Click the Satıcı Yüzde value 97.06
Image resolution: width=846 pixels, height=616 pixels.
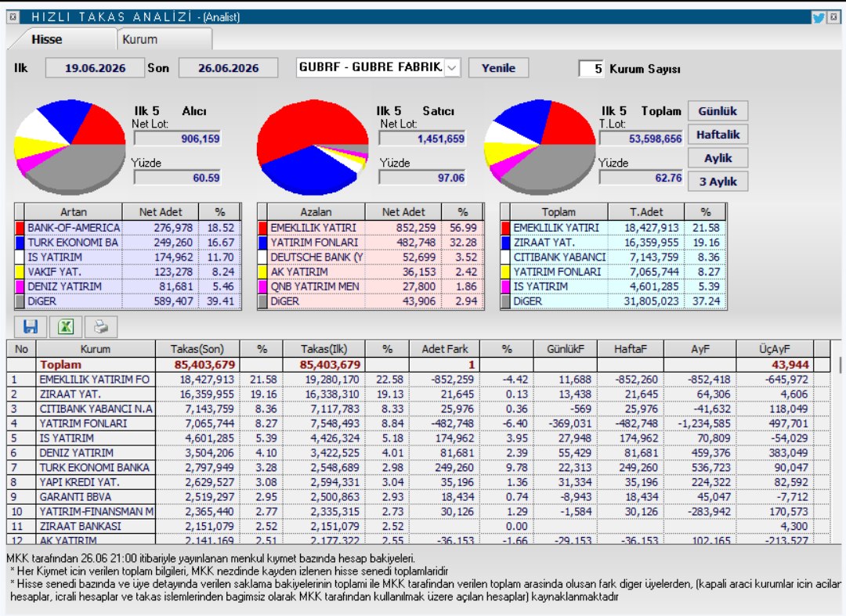click(422, 178)
